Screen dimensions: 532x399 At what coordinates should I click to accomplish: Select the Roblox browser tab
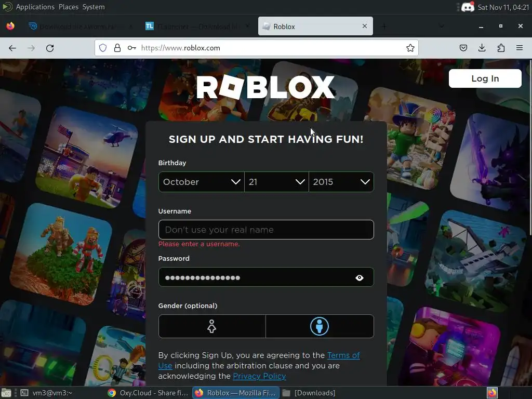(x=315, y=26)
